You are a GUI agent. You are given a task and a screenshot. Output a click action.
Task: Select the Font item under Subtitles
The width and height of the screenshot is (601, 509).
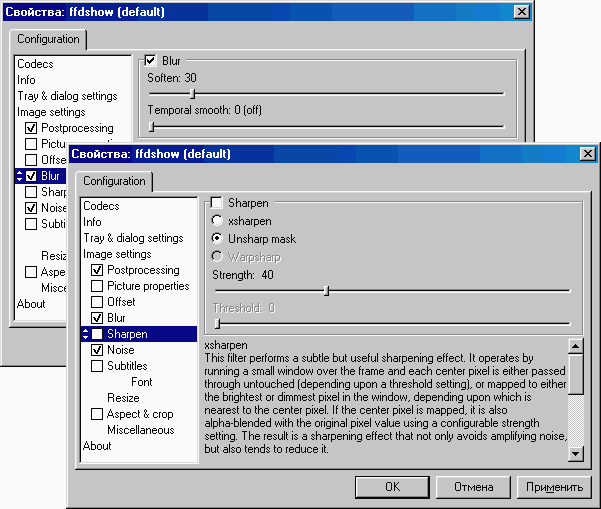click(142, 382)
